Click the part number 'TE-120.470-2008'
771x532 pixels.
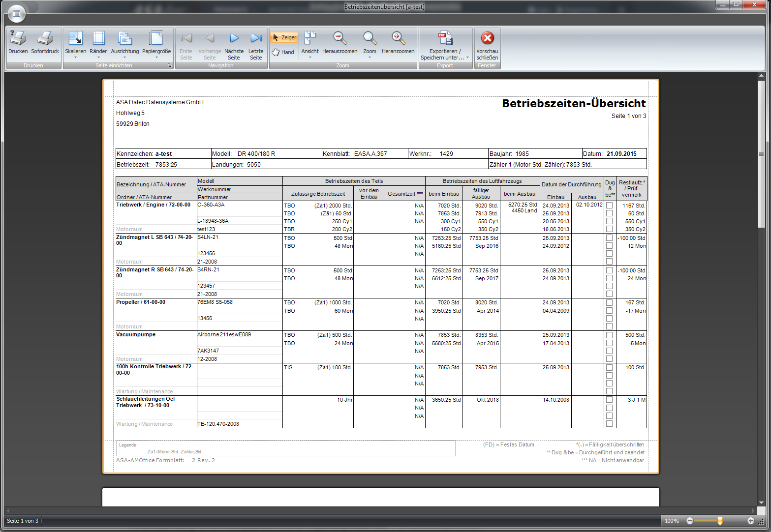tap(218, 424)
